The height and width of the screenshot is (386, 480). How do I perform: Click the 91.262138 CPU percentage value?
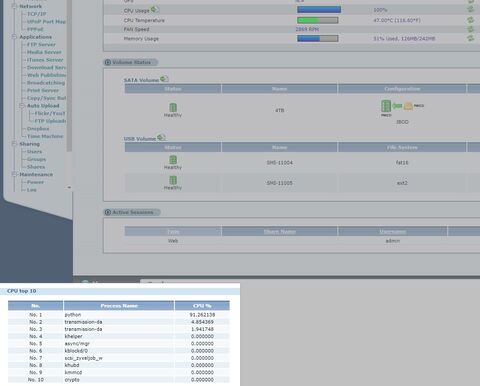(x=202, y=315)
